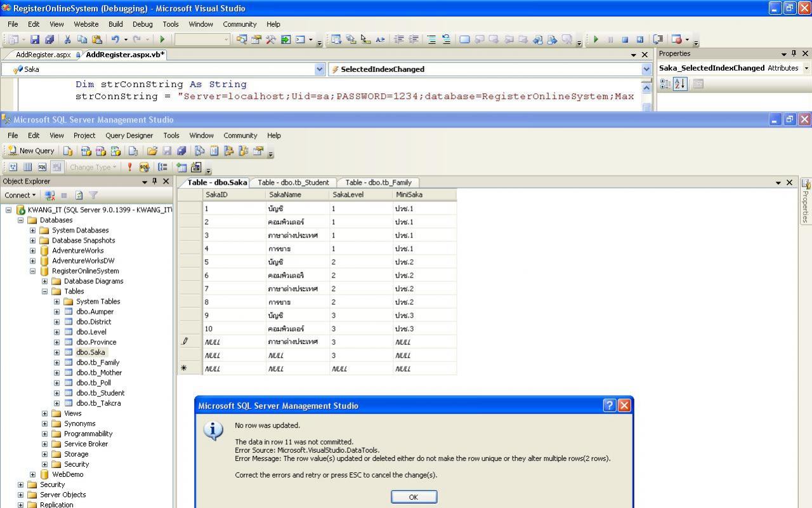Switch to AddRegister.aspx tab

tap(43, 55)
